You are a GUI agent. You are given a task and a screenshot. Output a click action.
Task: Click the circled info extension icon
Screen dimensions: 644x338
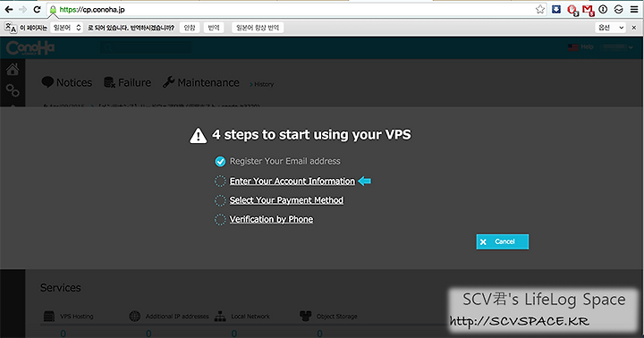point(603,9)
